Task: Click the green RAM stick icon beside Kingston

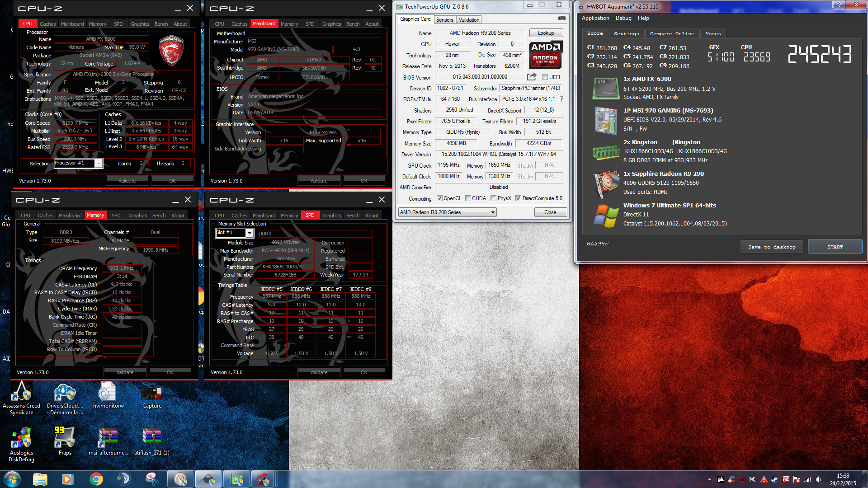Action: (x=606, y=153)
